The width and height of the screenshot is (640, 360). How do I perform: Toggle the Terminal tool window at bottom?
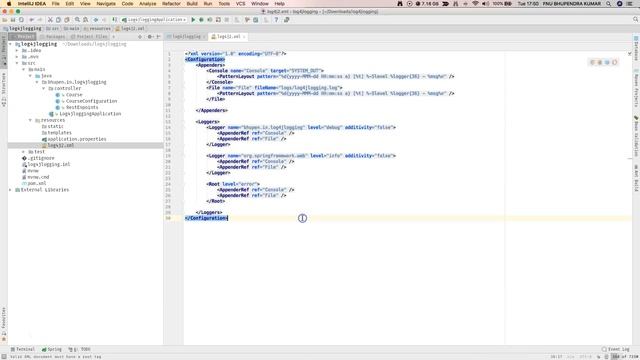[23, 349]
